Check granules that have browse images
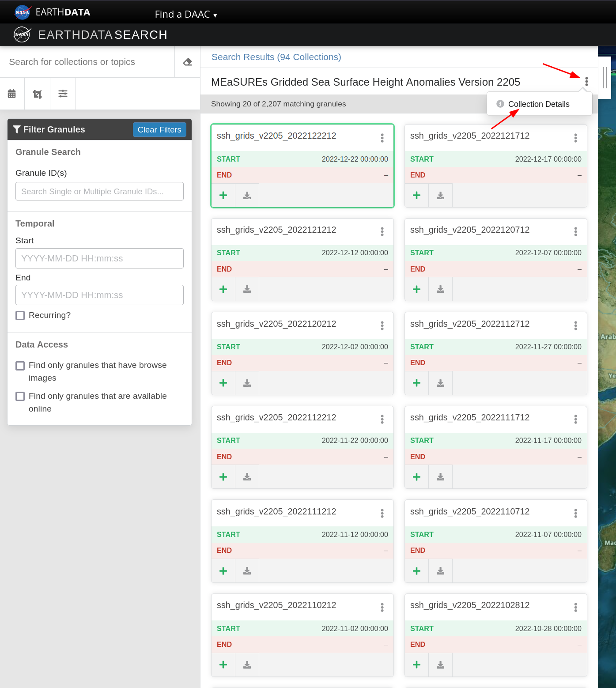The image size is (616, 688). [20, 366]
